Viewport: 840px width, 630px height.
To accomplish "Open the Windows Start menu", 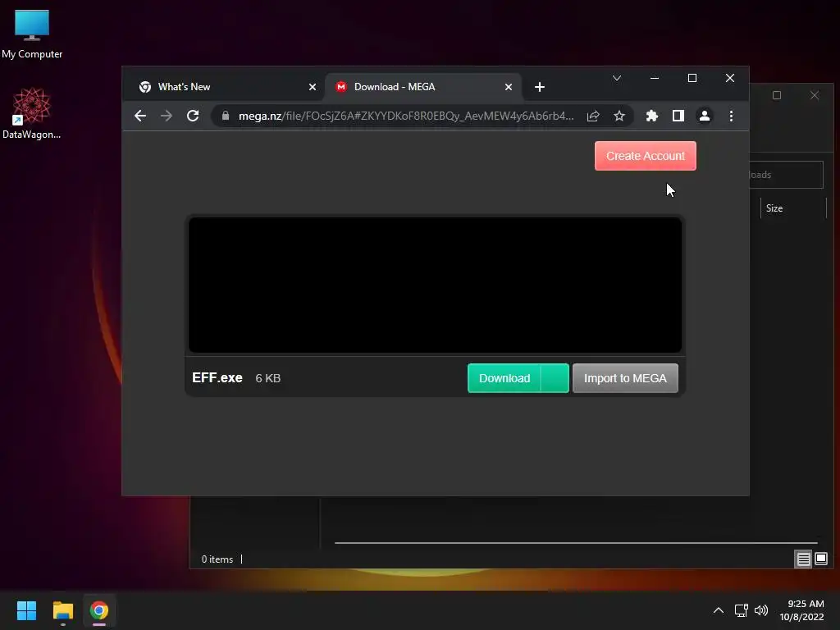I will point(26,610).
